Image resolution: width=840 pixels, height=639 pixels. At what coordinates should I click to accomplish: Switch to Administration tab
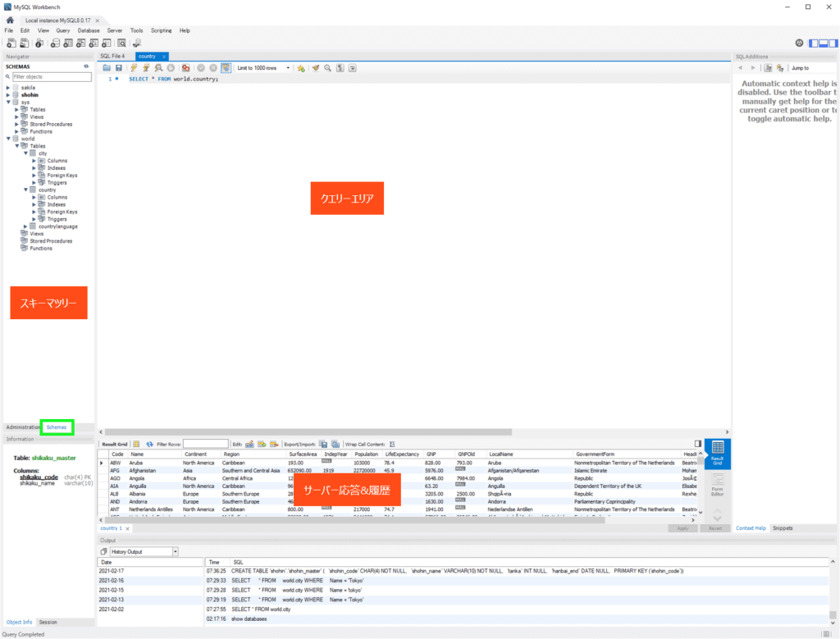(22, 427)
